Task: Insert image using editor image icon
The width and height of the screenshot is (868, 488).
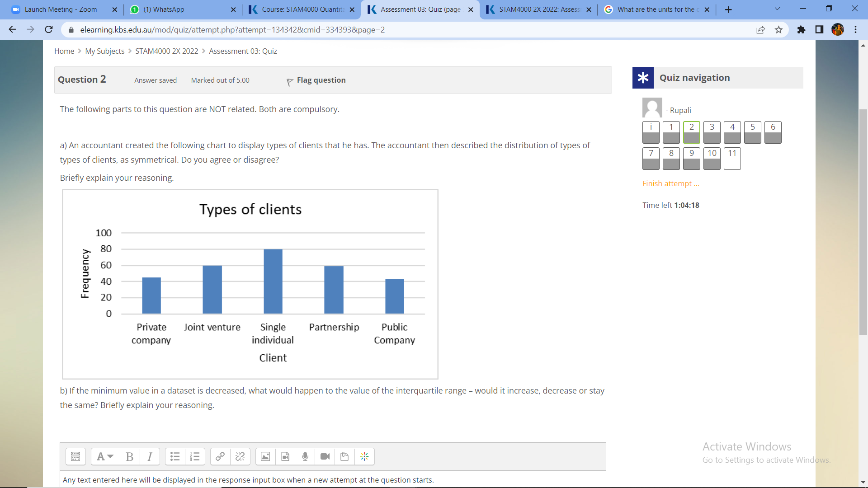Action: pyautogui.click(x=265, y=457)
